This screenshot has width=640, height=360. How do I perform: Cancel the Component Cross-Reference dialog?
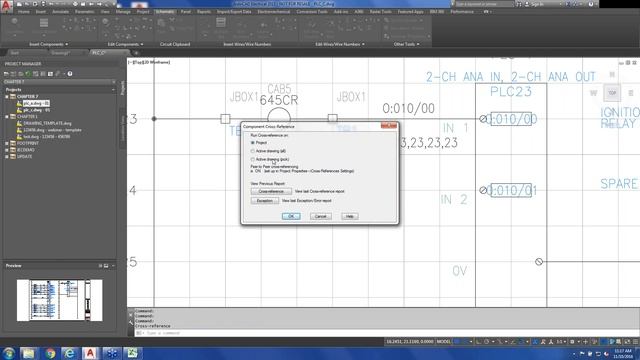(320, 216)
